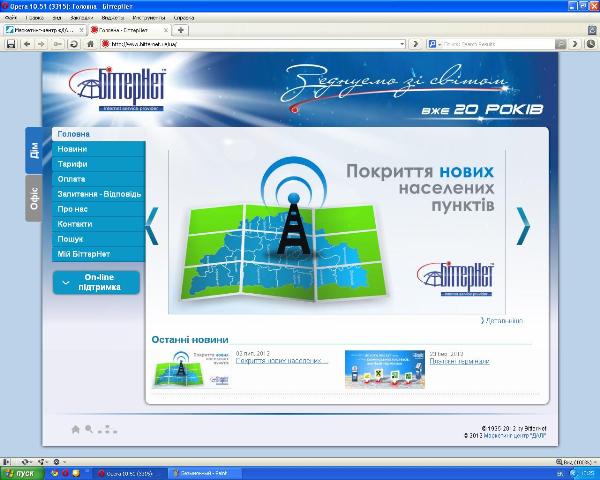Viewport: 600px width, 480px height.
Task: Click the coverage map slider banner
Action: tap(337, 232)
